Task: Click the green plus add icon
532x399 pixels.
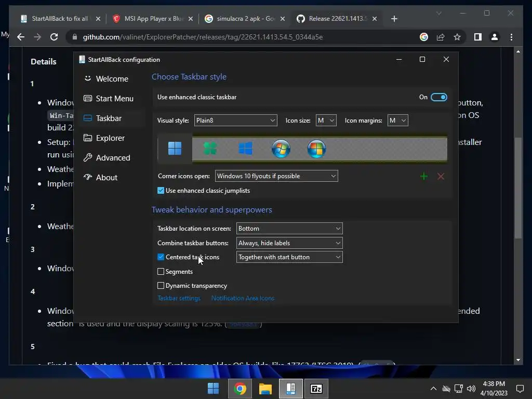Action: click(424, 176)
